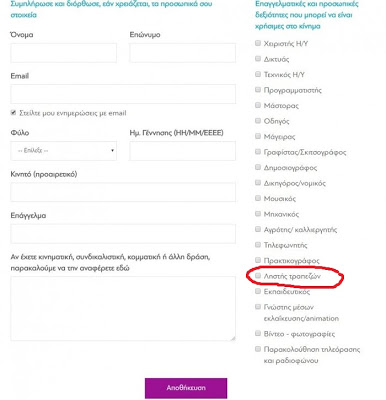Screen dimensions: 386x400
Task: Check the Προγραμματιστής skill box
Action: tap(258, 90)
